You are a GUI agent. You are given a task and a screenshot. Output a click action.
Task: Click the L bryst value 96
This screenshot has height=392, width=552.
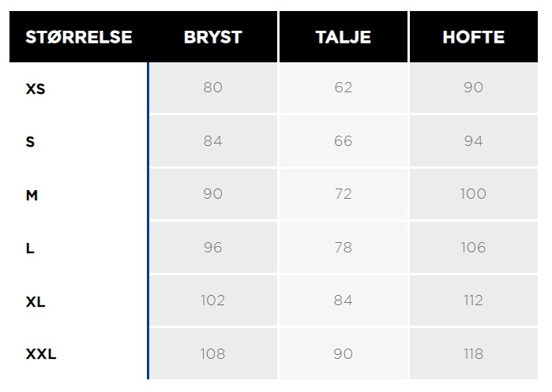[x=212, y=248]
